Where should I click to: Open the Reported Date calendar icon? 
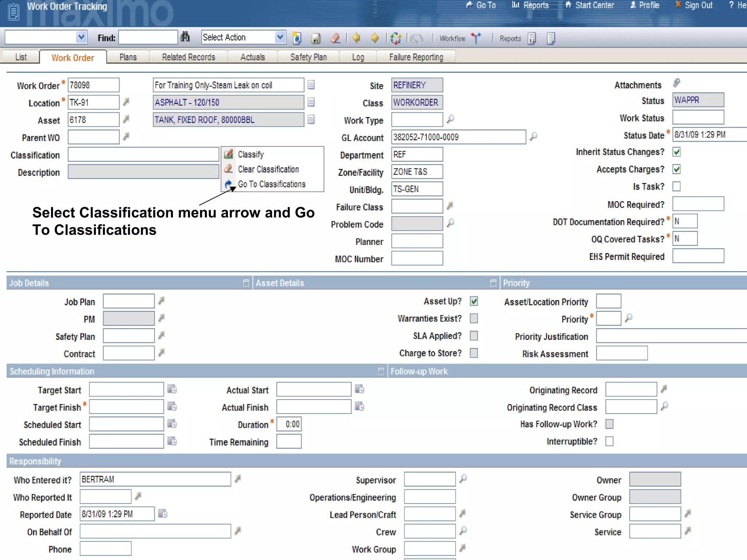(163, 514)
